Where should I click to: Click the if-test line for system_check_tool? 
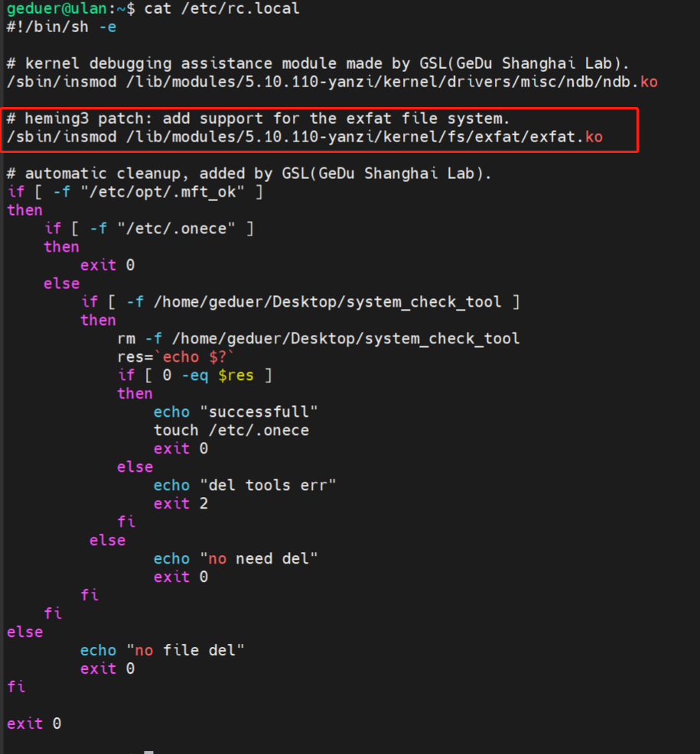point(300,302)
